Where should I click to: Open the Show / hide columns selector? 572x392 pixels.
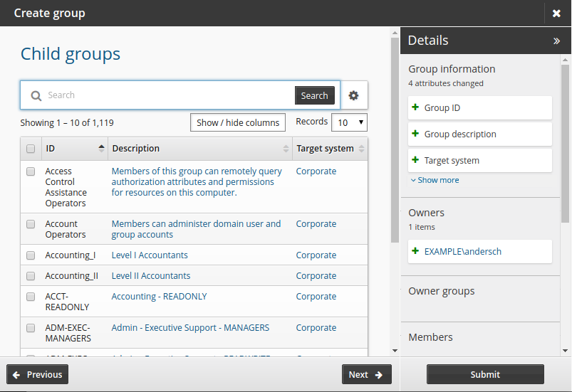[238, 122]
